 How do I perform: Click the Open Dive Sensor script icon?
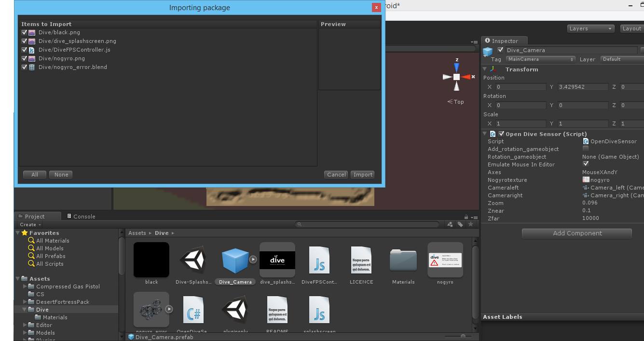(x=493, y=134)
